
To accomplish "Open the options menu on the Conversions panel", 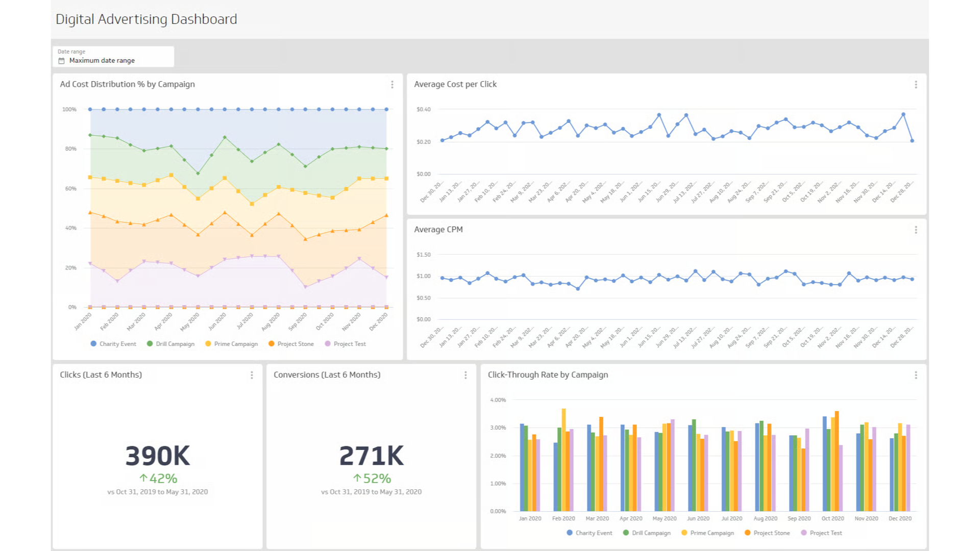I will [465, 375].
